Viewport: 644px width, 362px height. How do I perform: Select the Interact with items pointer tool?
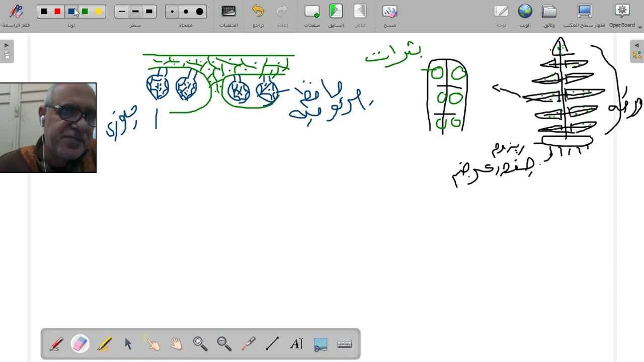152,344
